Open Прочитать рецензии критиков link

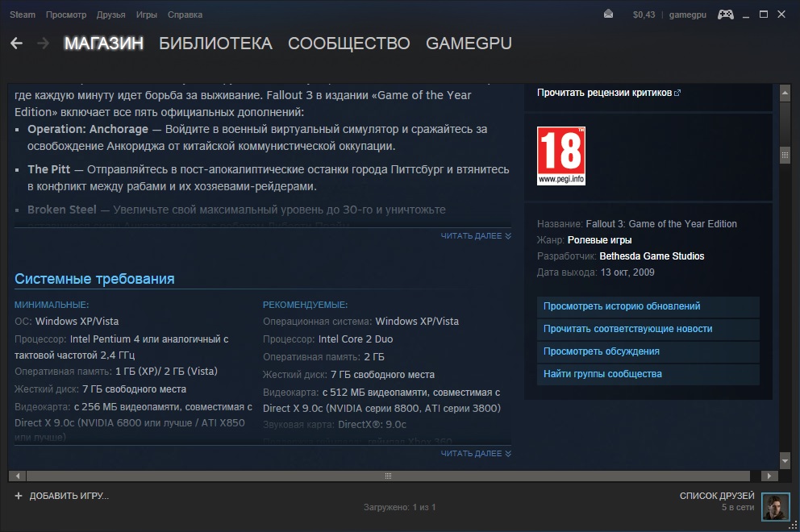(608, 93)
